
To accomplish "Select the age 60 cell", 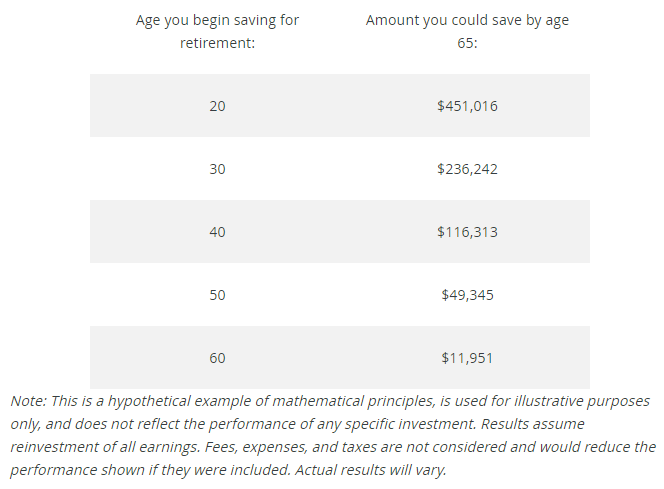I will pos(217,358).
